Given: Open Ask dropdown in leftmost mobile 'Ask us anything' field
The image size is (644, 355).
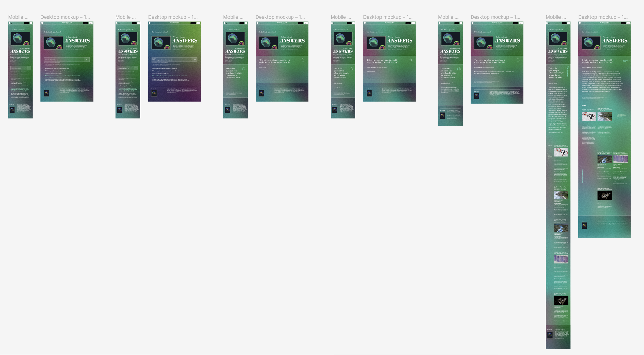Looking at the screenshot, I should (x=29, y=68).
